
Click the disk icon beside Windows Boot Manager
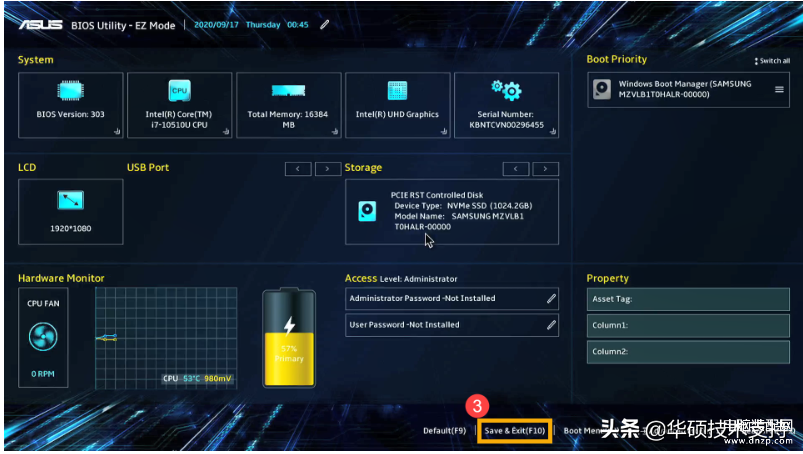coord(602,89)
